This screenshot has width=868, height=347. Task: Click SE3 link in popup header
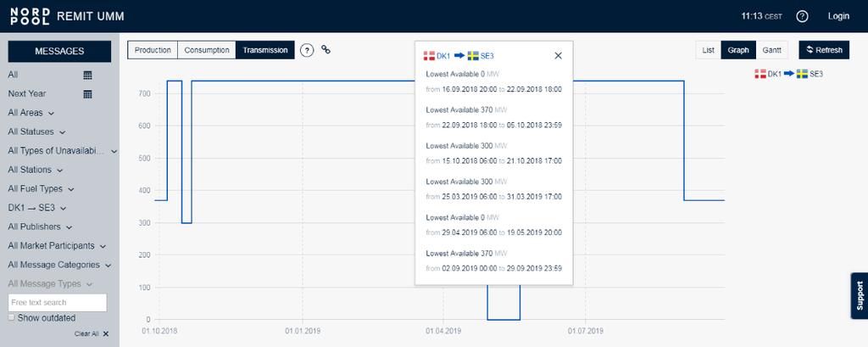point(487,56)
